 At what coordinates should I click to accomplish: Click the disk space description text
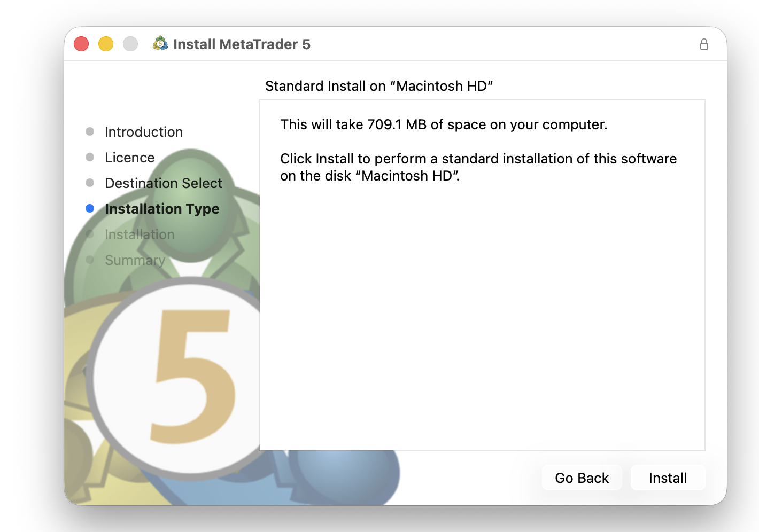(444, 124)
